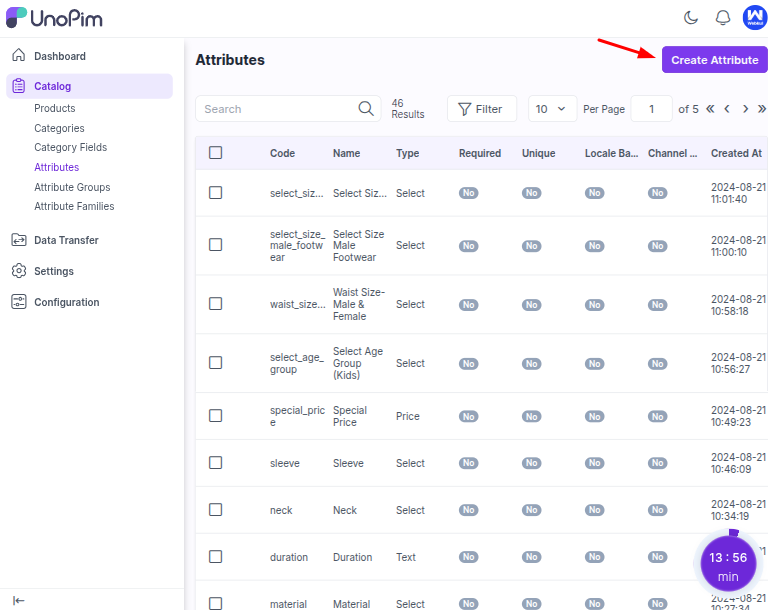Click the '2024-08-21 10:49:23' timestamp

[x=738, y=416]
